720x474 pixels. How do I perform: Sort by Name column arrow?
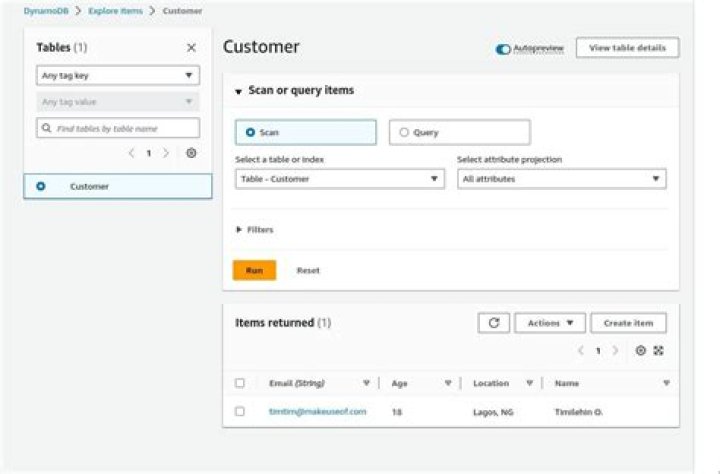click(666, 383)
